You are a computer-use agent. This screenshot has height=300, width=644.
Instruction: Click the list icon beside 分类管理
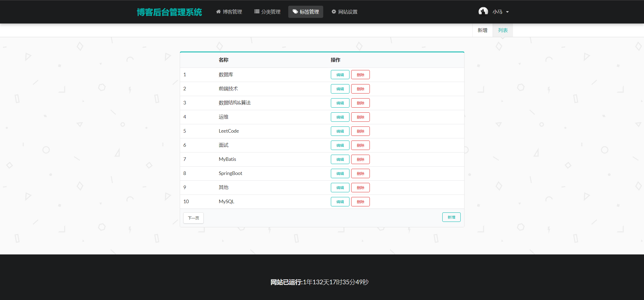coord(257,12)
